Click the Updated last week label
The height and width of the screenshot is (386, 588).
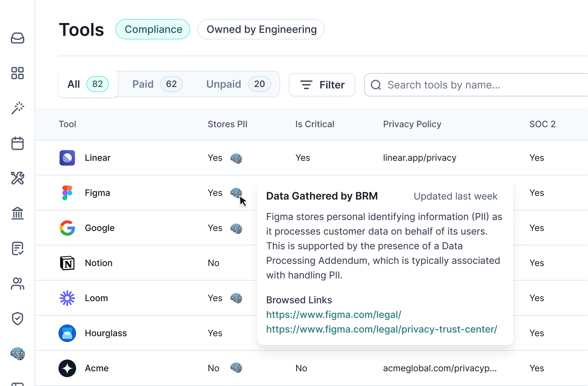click(455, 196)
